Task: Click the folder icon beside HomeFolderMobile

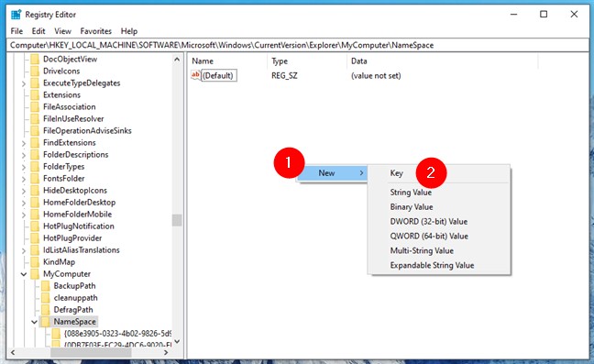Action: [x=35, y=214]
